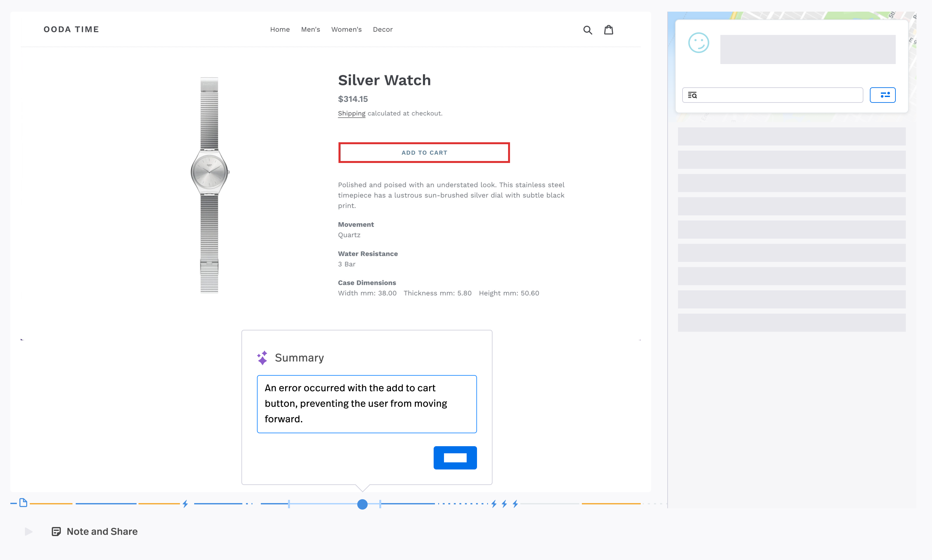Image resolution: width=932 pixels, height=560 pixels.
Task: Click the blue button in the Summary popup
Action: pos(455,458)
